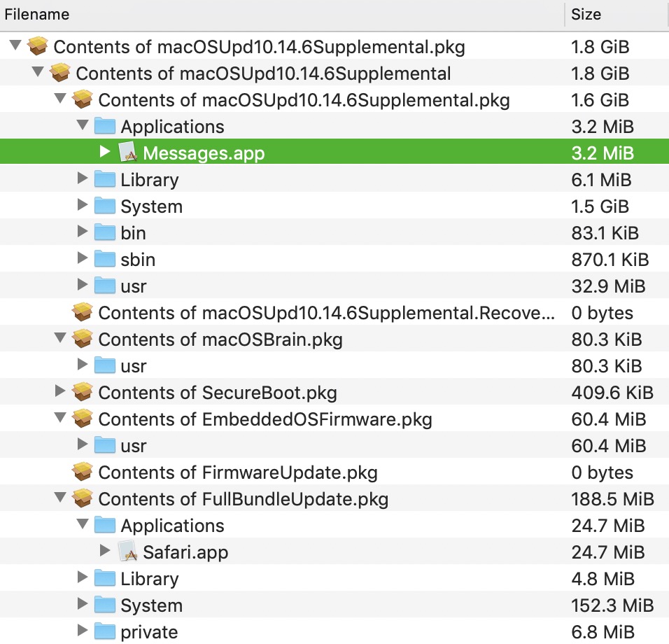The height and width of the screenshot is (644, 669).
Task: Click the Safari.app application icon
Action: tap(127, 552)
